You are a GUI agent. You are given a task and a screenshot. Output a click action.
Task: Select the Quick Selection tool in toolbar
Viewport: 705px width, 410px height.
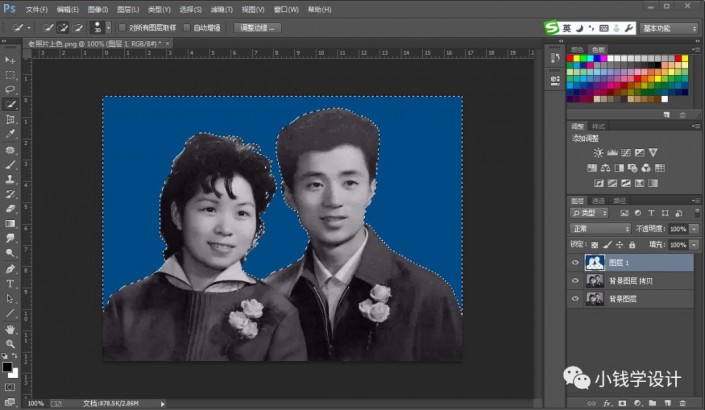pos(10,103)
